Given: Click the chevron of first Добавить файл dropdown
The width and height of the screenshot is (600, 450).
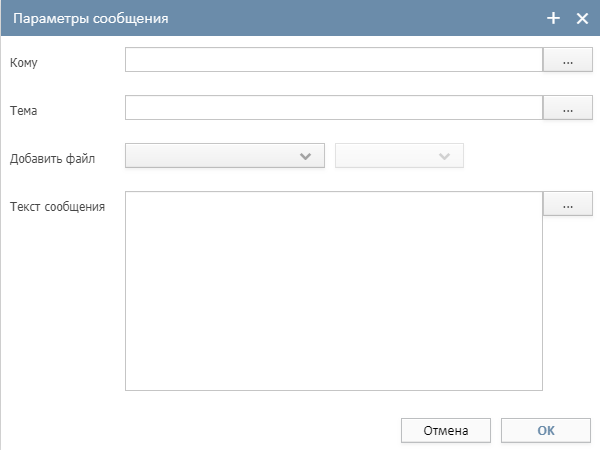Looking at the screenshot, I should [x=307, y=156].
